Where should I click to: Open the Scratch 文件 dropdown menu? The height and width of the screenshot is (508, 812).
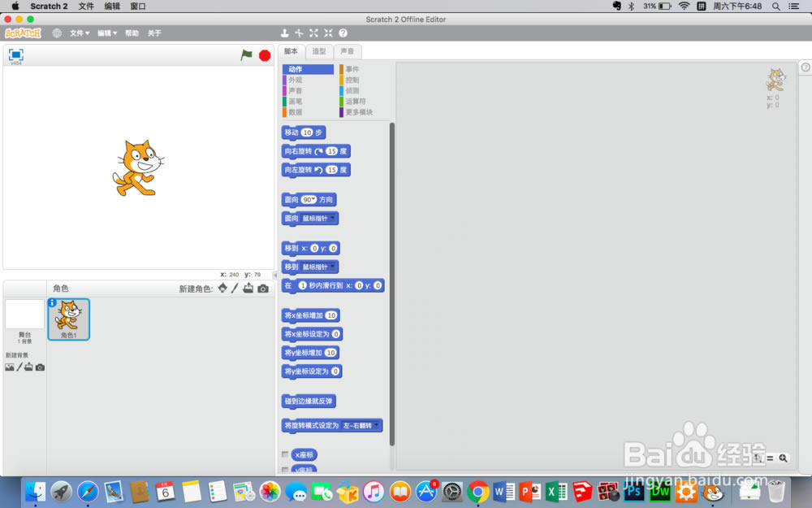(x=80, y=33)
